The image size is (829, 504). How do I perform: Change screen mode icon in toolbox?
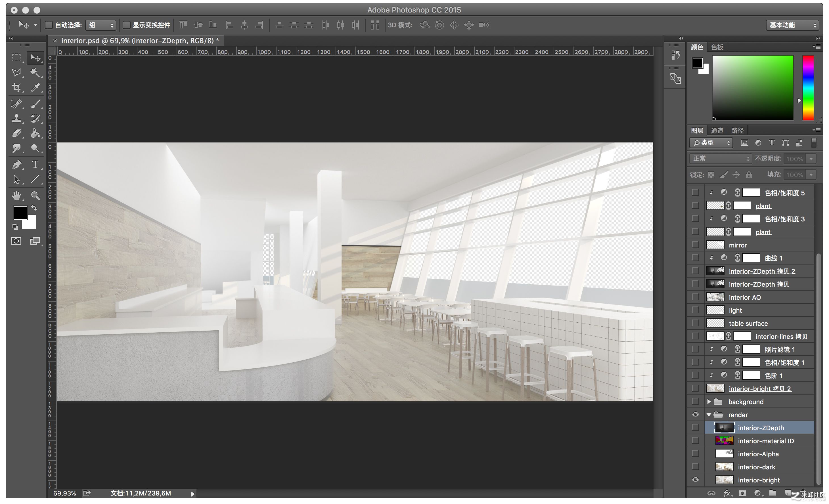pos(35,241)
